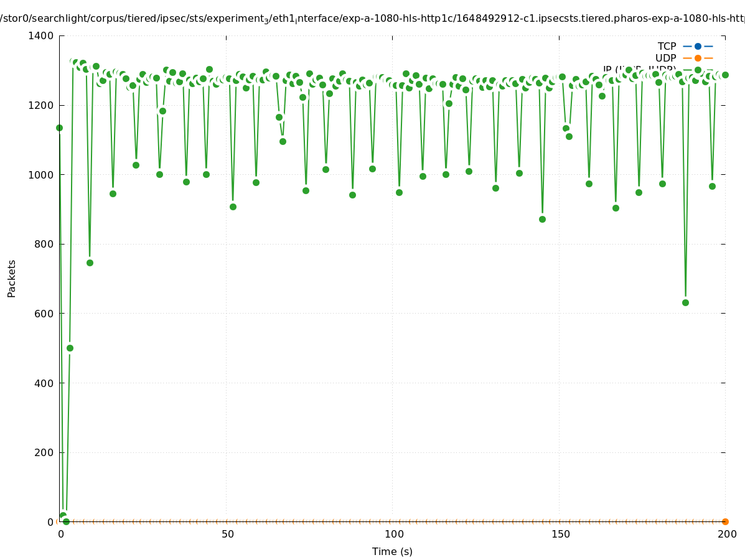Toggle the UDP series via legend label
Screen dimensions: 745x560
[665, 58]
